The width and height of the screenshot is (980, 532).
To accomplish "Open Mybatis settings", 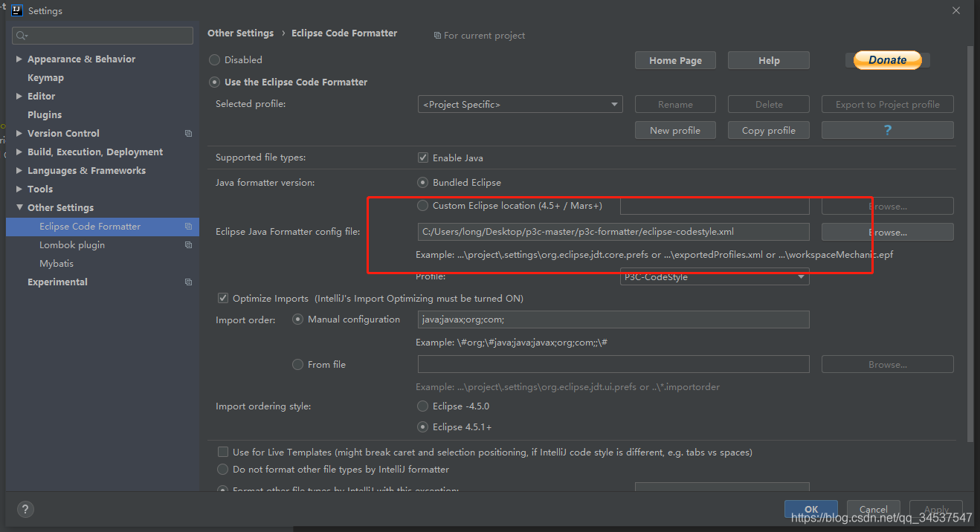I will tap(57, 264).
